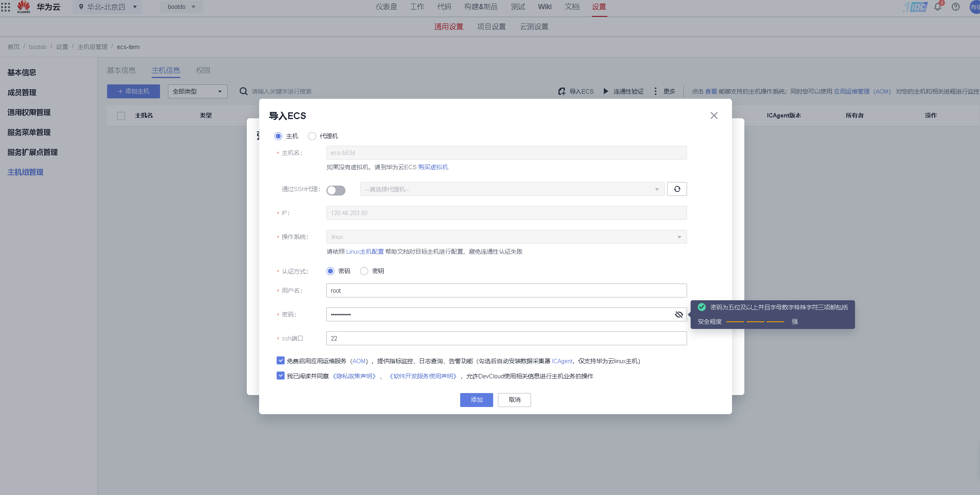Open the vertical three-dot overflow icon
The image size is (980, 495).
coord(655,91)
